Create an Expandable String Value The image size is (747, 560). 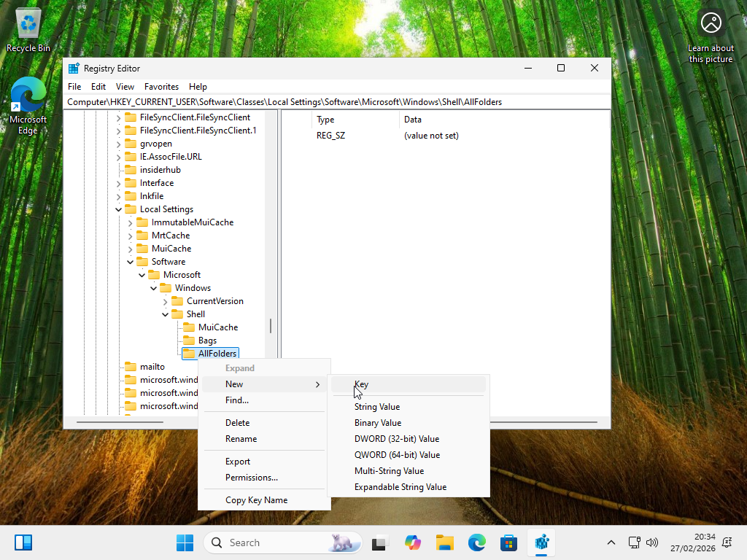point(409,487)
